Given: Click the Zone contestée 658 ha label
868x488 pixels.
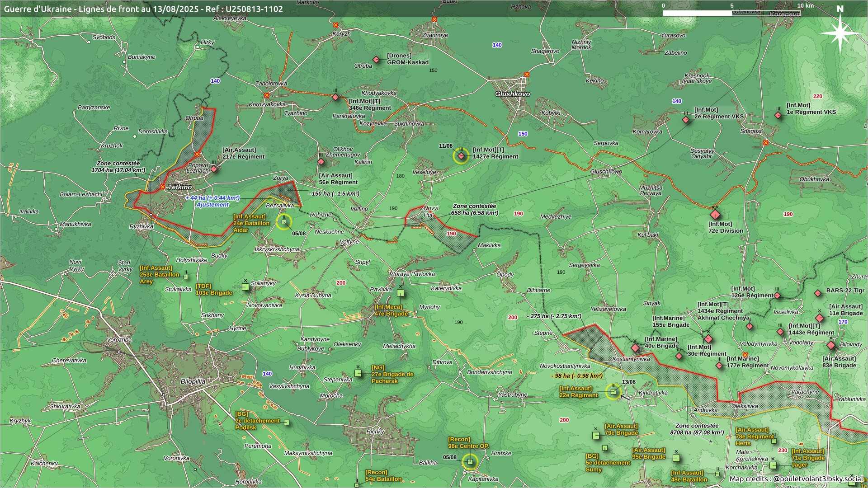Looking at the screenshot, I should pyautogui.click(x=475, y=209).
